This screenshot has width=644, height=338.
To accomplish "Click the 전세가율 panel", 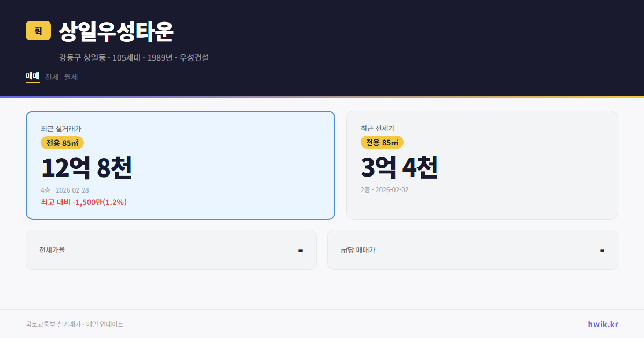I will point(171,249).
